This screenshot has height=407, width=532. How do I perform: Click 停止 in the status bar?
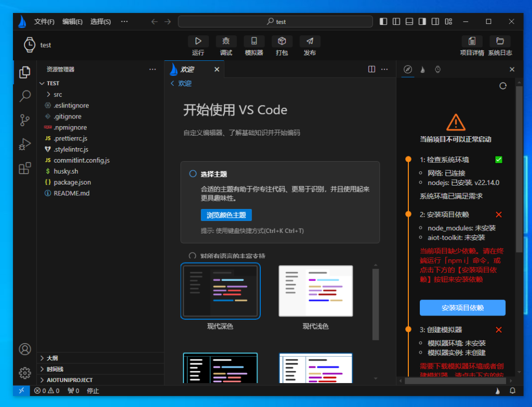click(x=92, y=391)
